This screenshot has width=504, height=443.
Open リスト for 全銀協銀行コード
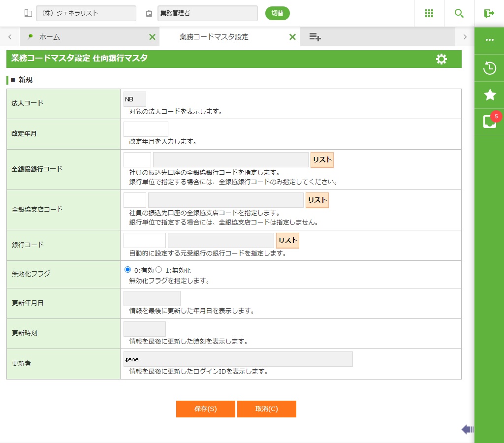322,160
